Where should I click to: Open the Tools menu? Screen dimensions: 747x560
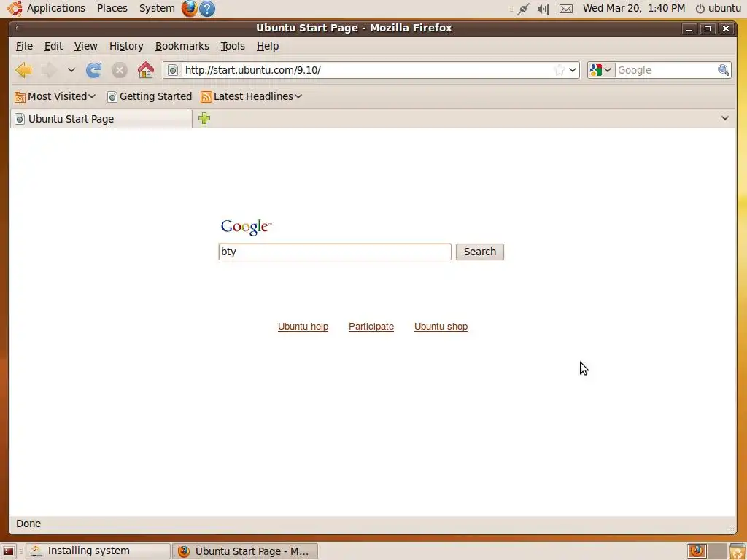click(233, 46)
